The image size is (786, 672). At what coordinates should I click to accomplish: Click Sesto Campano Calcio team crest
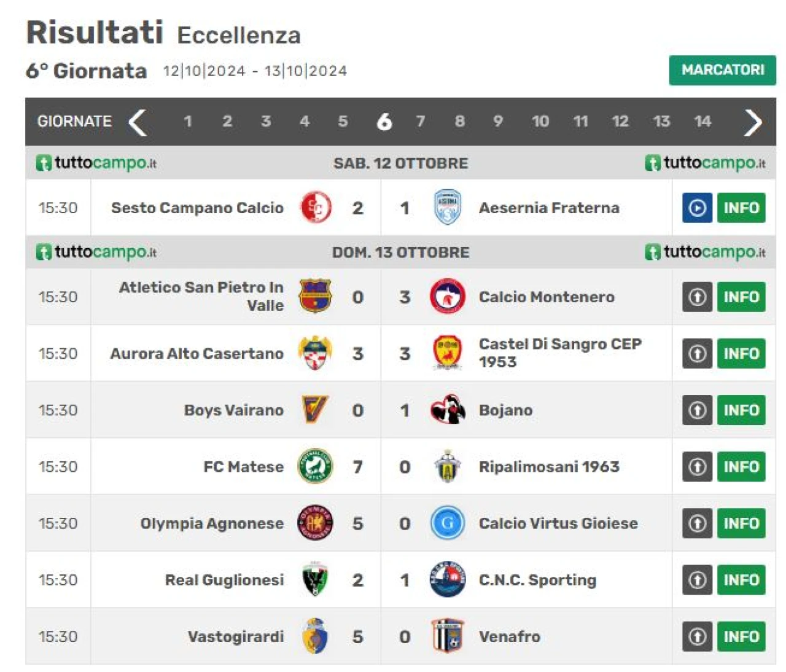pyautogui.click(x=316, y=208)
